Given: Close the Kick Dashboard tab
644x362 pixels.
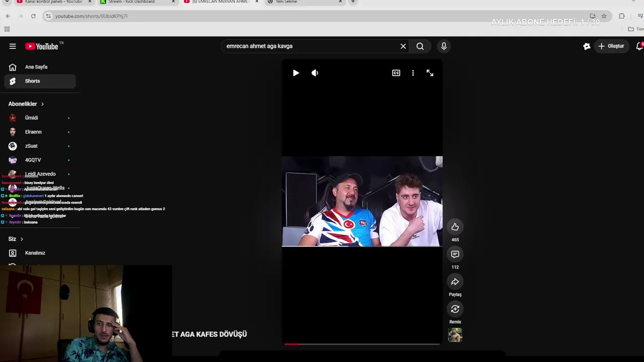Looking at the screenshot, I should (x=173, y=2).
